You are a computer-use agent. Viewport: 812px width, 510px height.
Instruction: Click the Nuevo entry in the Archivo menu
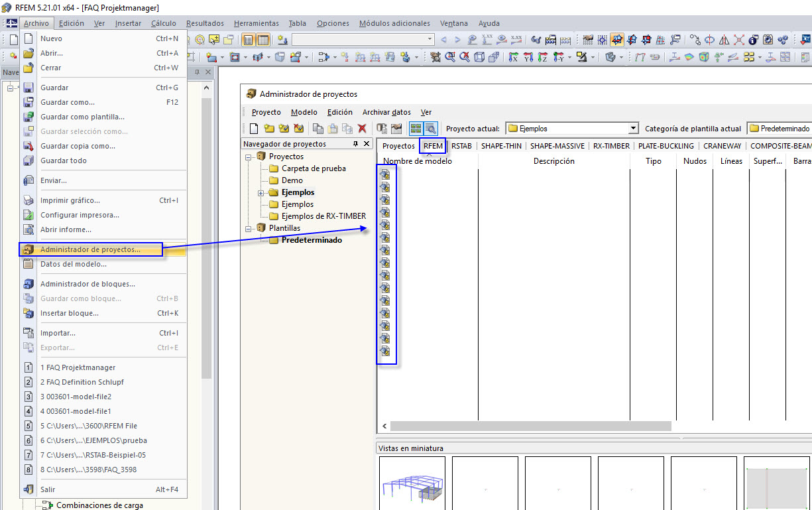coord(103,38)
